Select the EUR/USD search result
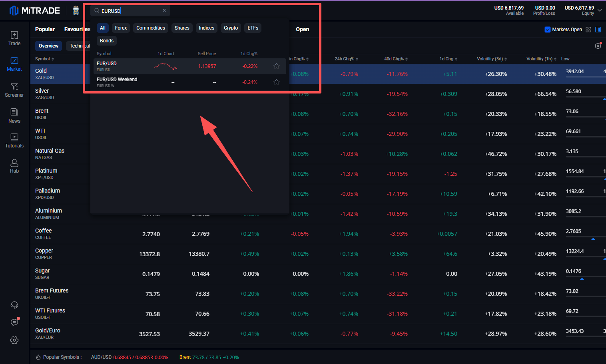Viewport: 606px width, 364px height. coord(190,66)
